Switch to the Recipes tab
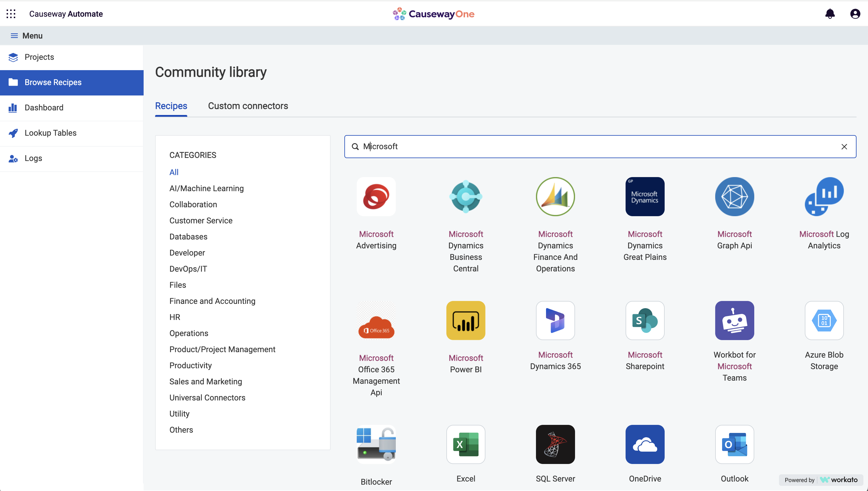 (x=171, y=106)
